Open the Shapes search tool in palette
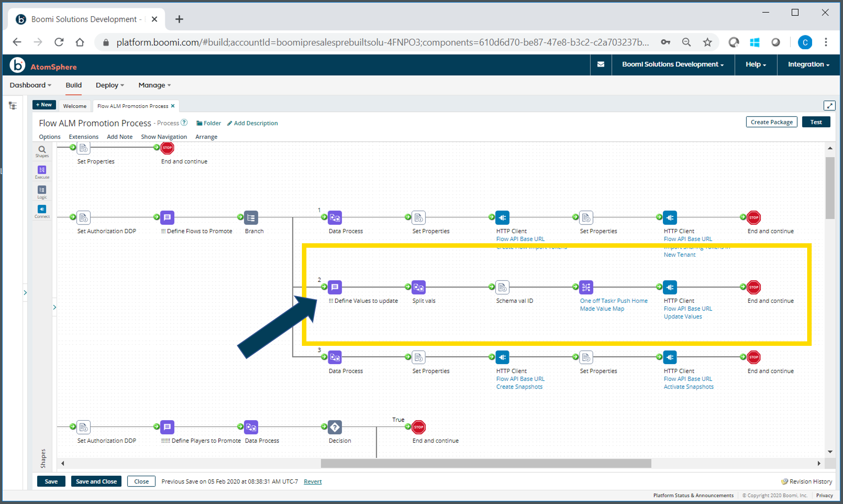This screenshot has height=504, width=843. (42, 151)
